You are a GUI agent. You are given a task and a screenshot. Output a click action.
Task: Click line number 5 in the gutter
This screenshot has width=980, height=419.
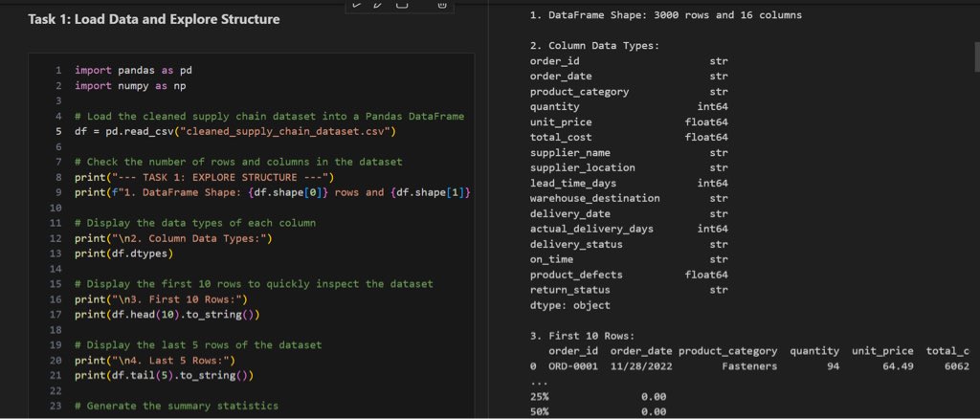(x=58, y=131)
